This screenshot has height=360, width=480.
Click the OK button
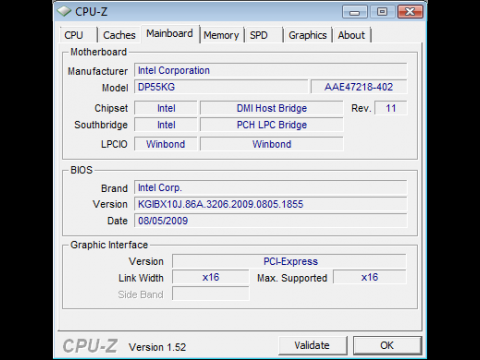387,345
